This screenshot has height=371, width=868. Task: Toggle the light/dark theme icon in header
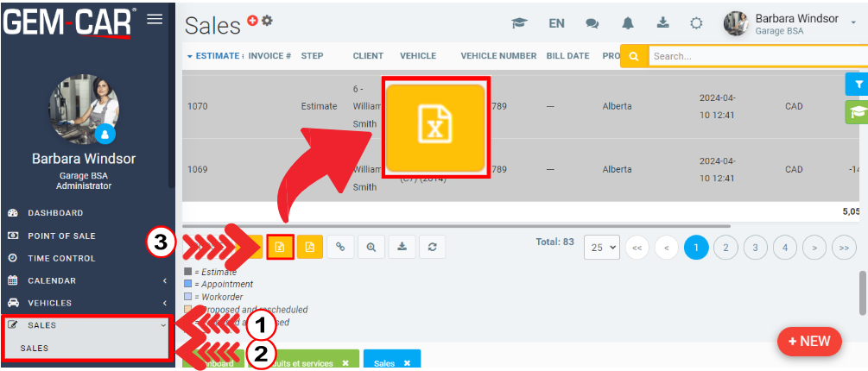696,23
